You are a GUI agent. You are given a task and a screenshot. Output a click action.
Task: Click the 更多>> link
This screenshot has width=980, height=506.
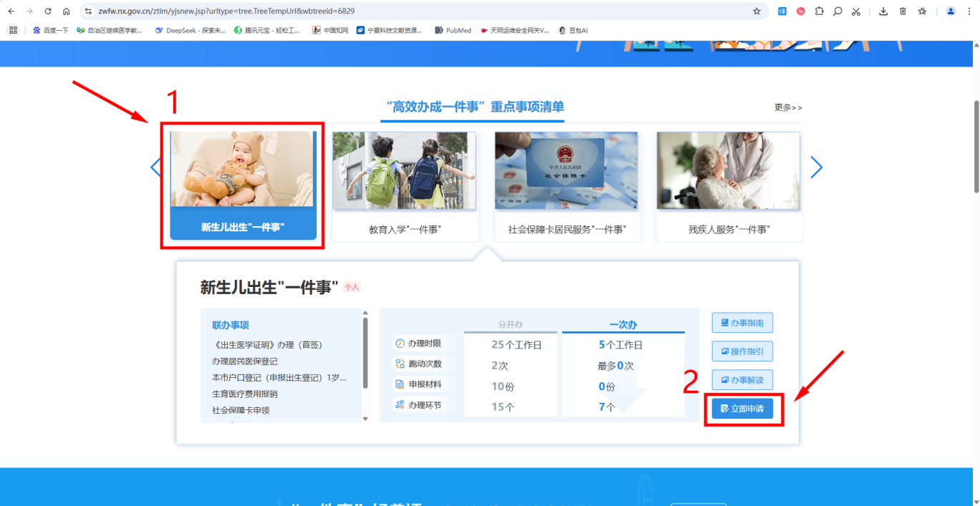[788, 107]
